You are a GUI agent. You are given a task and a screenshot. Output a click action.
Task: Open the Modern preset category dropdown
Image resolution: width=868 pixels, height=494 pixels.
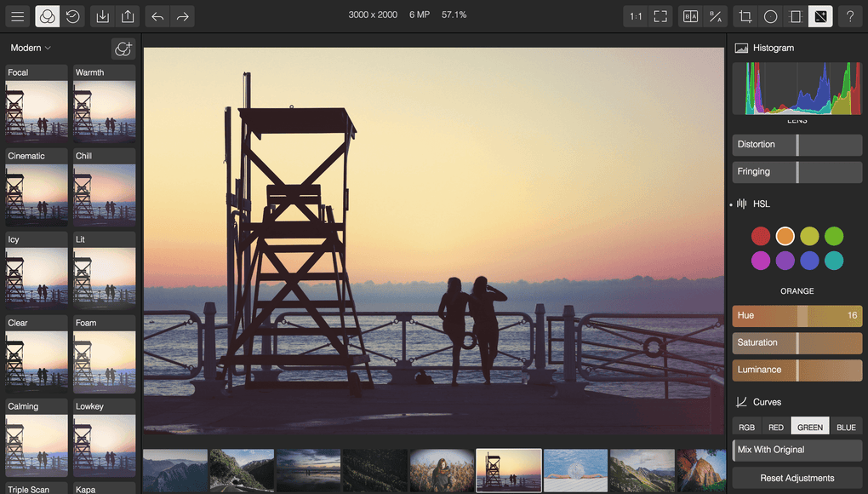tap(31, 49)
